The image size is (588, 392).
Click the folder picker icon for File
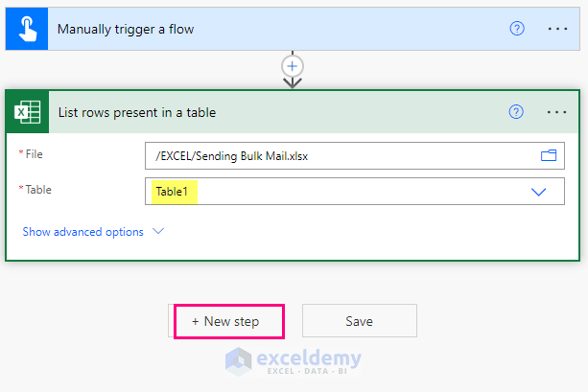(549, 155)
